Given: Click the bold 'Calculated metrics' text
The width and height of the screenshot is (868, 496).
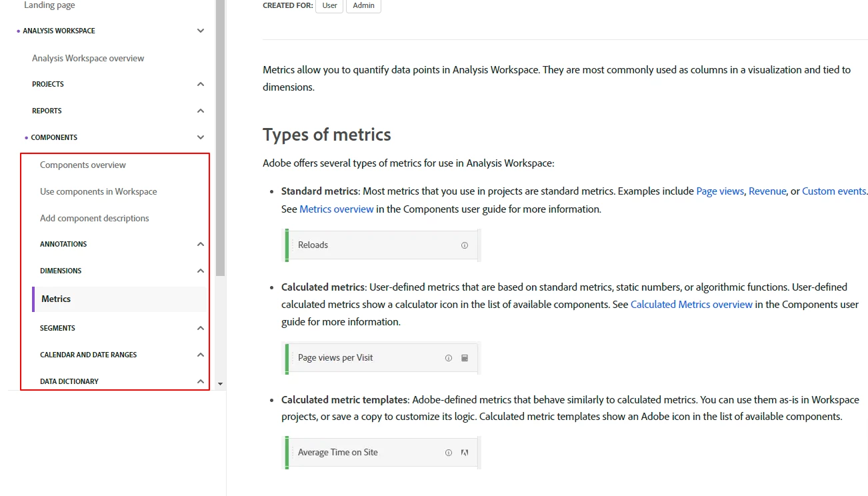Looking at the screenshot, I should (323, 287).
